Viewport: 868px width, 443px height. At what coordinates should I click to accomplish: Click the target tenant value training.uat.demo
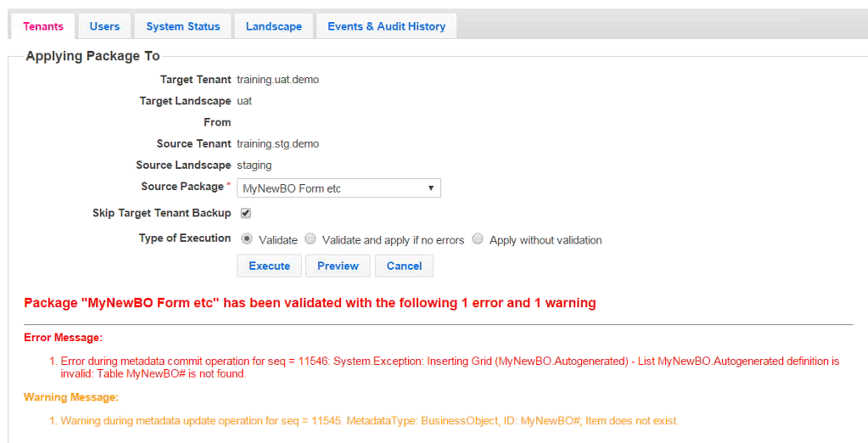[x=277, y=80]
